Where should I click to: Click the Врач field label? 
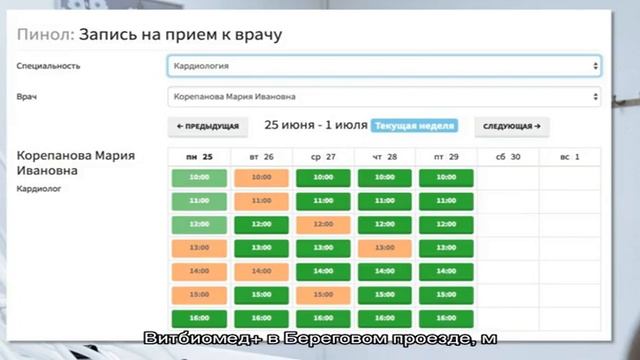tap(27, 97)
